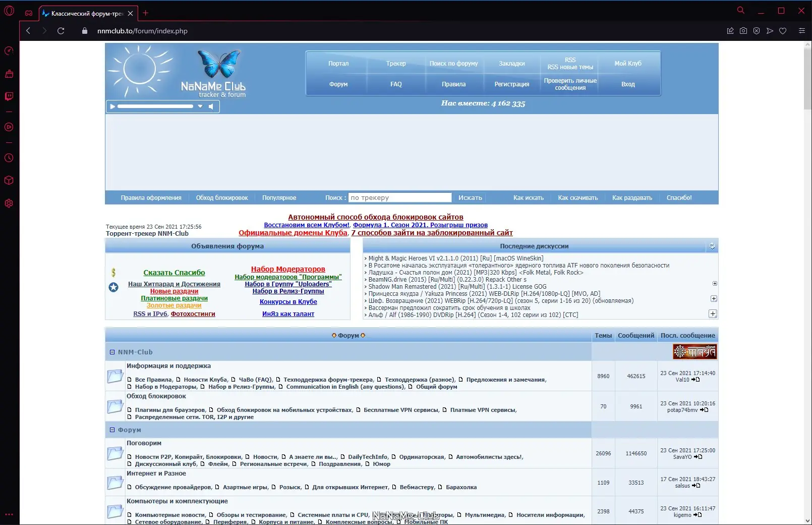Open GX Control in the sidebar
The width and height of the screenshot is (812, 525).
[x=9, y=50]
